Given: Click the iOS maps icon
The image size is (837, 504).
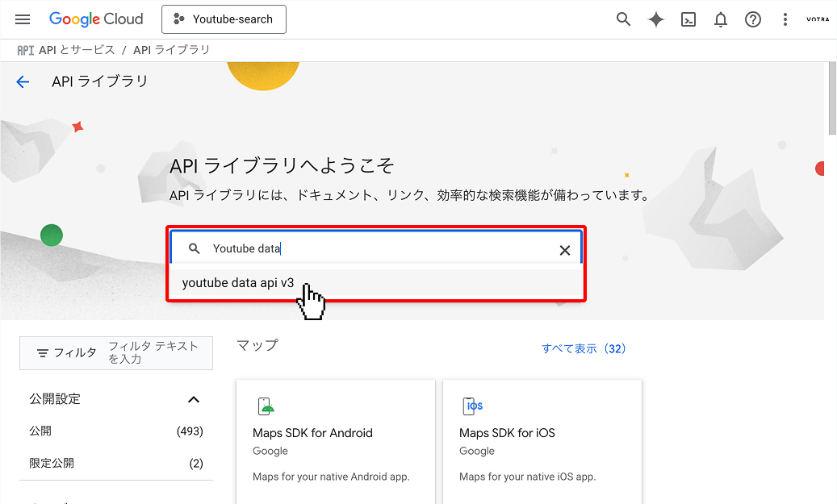Looking at the screenshot, I should (x=472, y=406).
